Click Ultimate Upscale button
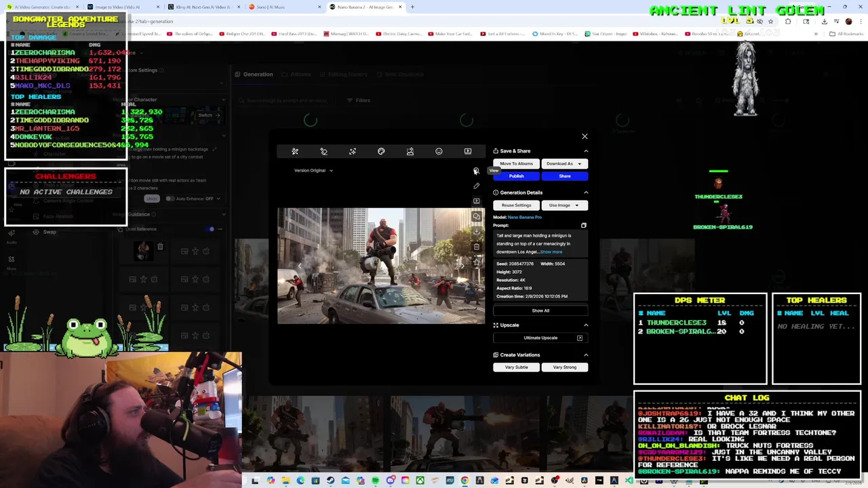 pos(540,338)
